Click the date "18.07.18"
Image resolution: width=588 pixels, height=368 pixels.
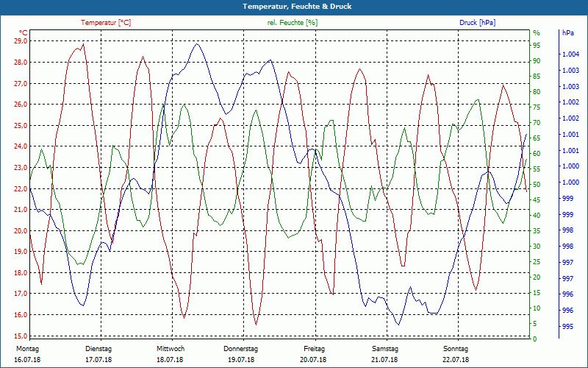[170, 360]
